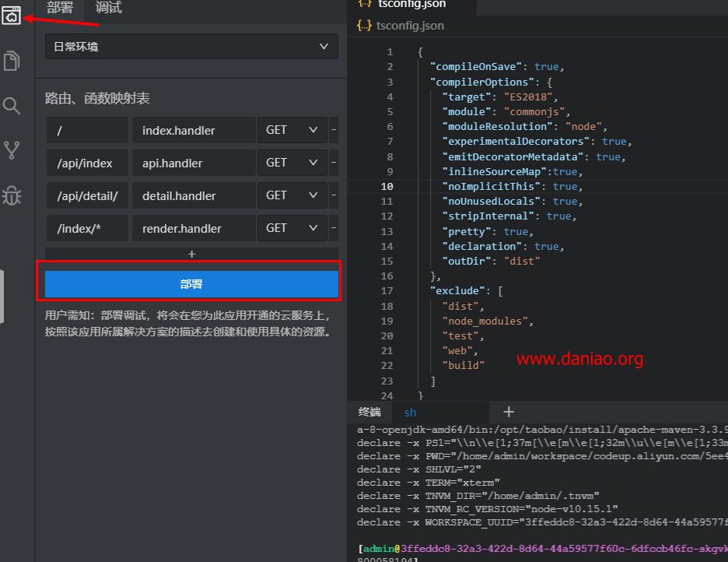This screenshot has width=728, height=562.
Task: Click tsconfig.json in the breadcrumb
Action: coord(410,26)
